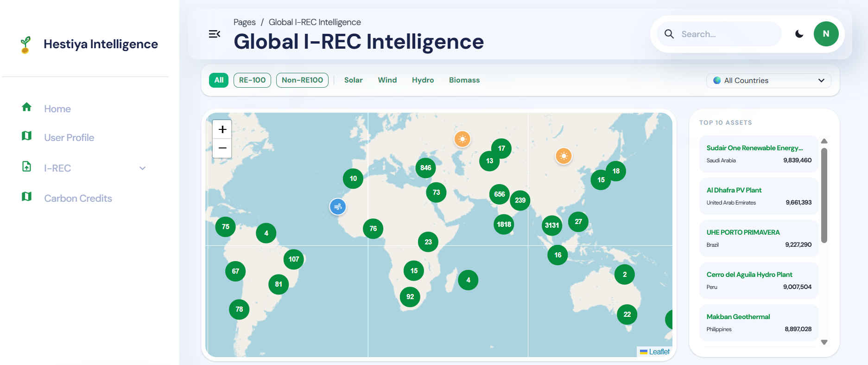
Task: Click the Carbon Credits map icon
Action: 27,197
